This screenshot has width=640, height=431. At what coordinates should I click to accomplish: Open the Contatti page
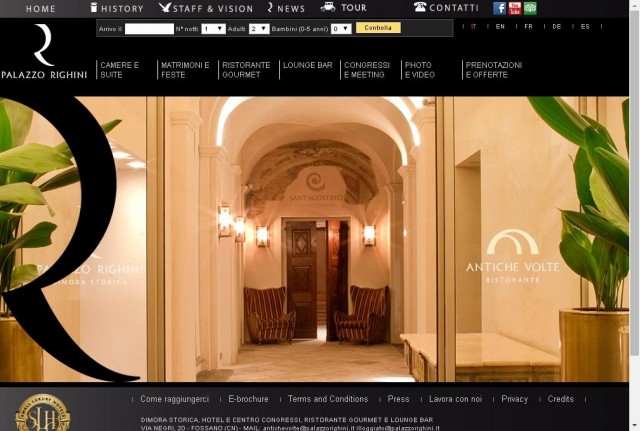[x=454, y=8]
